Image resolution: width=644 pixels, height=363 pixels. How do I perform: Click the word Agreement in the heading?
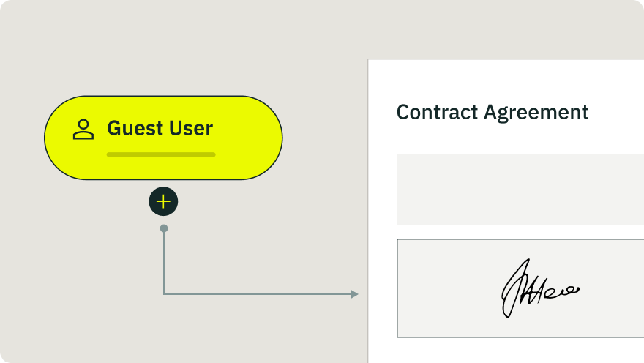tap(536, 113)
